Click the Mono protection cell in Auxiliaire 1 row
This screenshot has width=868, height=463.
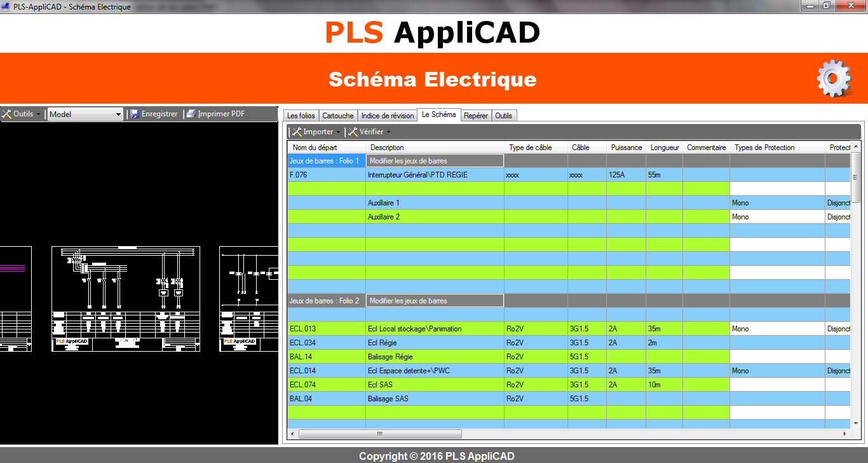pyautogui.click(x=777, y=203)
